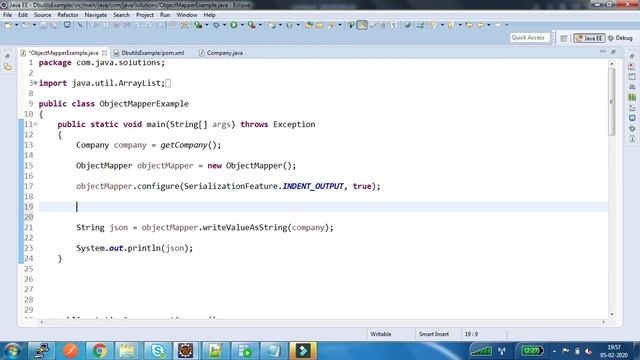640x360 pixels.
Task: Open the New wizard dropdown arrow
Action: [x=16, y=25]
